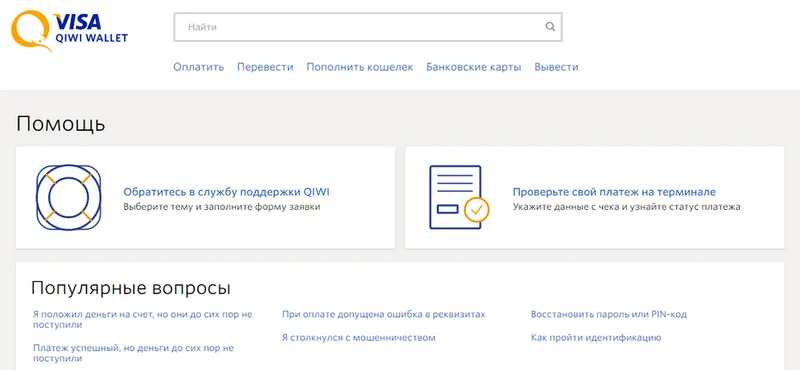Click the Visa QIWI Wallet logo

click(x=69, y=30)
